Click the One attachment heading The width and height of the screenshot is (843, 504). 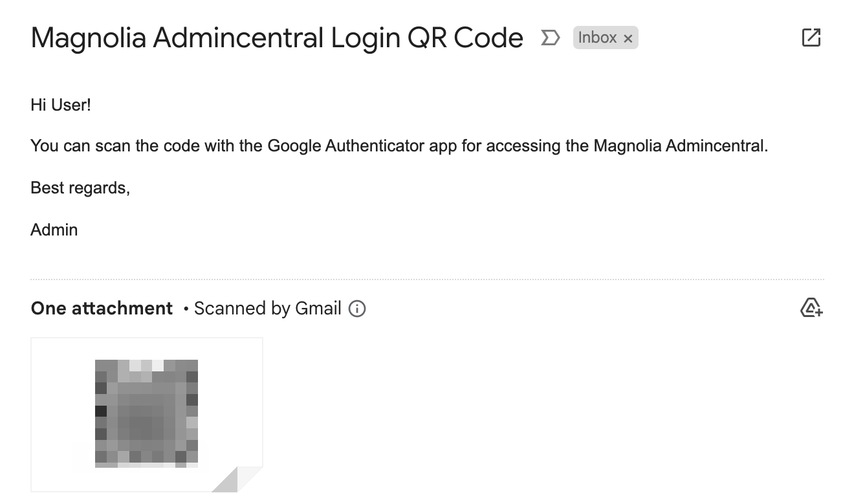(x=101, y=309)
